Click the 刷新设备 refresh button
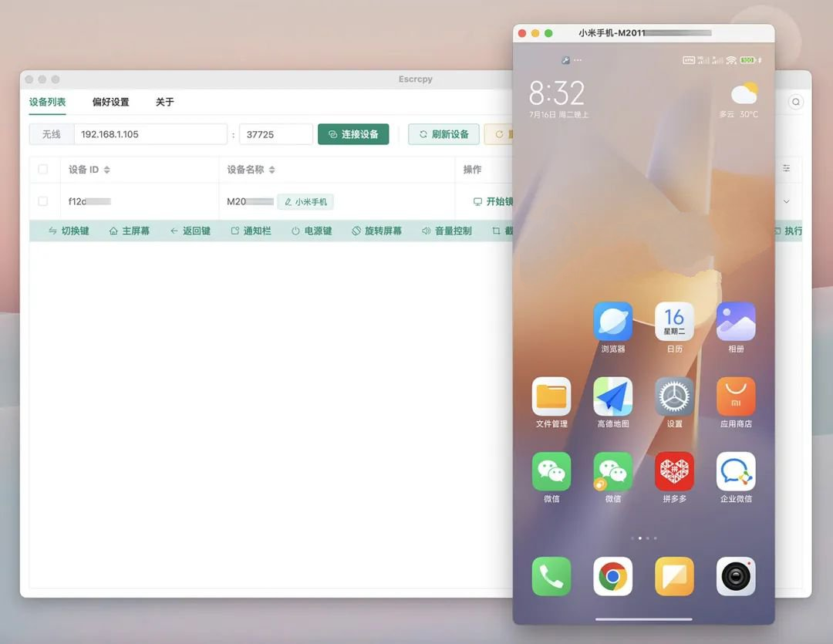This screenshot has width=833, height=644. tap(443, 134)
